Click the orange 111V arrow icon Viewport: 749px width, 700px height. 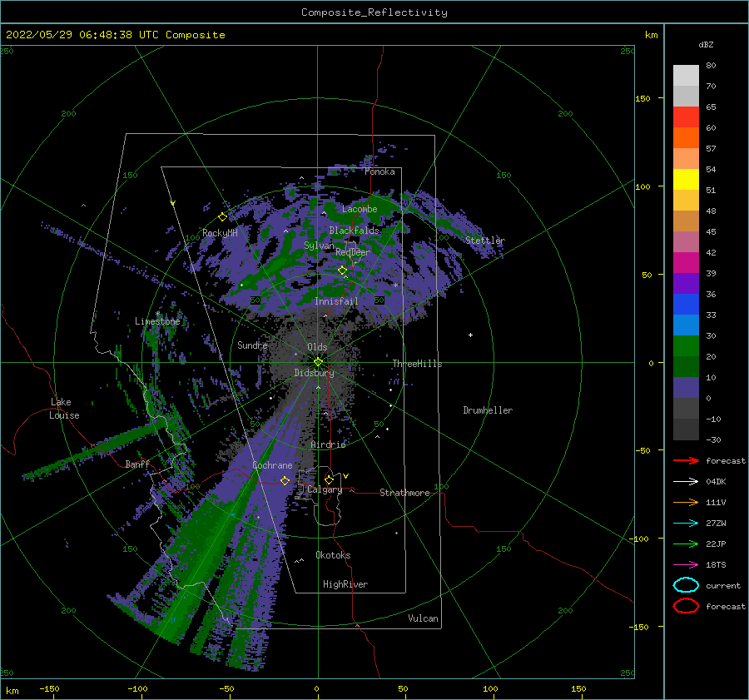[686, 502]
